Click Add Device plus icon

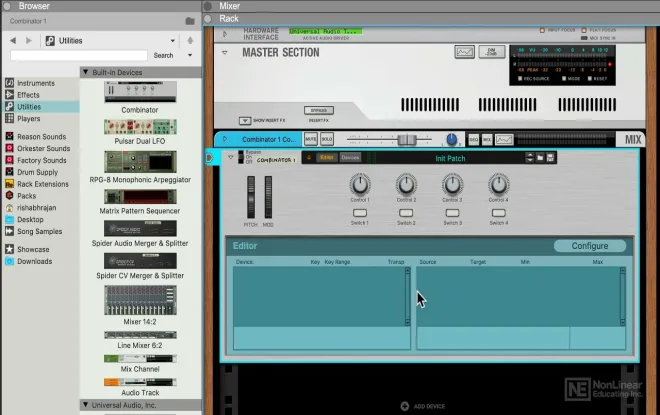click(x=405, y=406)
